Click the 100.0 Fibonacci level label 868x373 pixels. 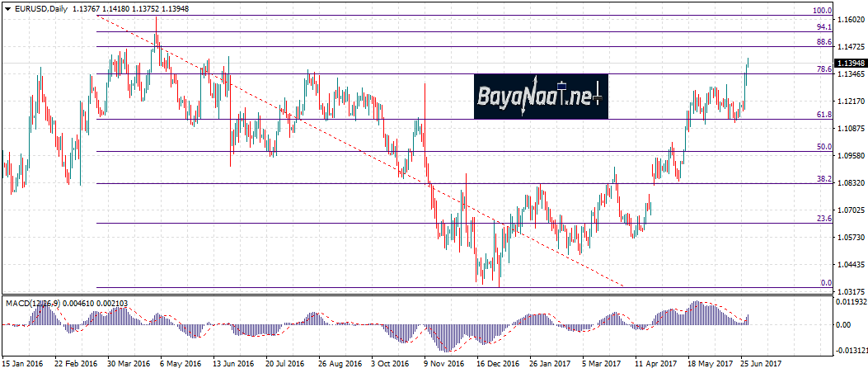(x=821, y=11)
